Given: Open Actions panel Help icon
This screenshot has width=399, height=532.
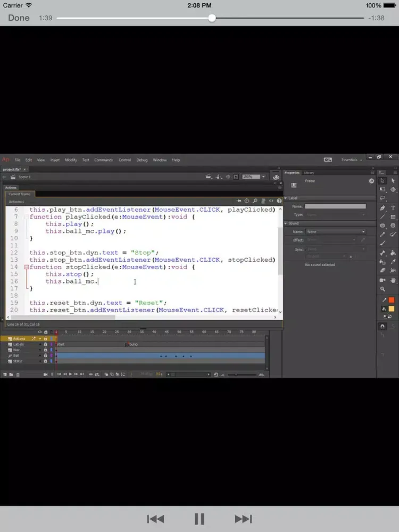Looking at the screenshot, I should [x=279, y=201].
